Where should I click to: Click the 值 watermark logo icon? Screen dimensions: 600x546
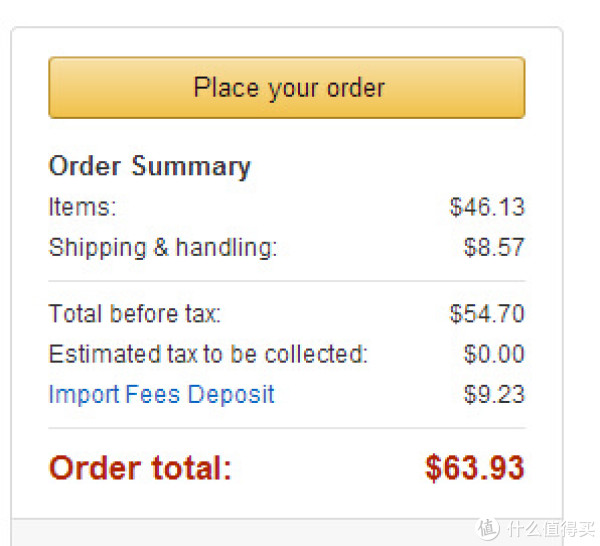(x=488, y=529)
